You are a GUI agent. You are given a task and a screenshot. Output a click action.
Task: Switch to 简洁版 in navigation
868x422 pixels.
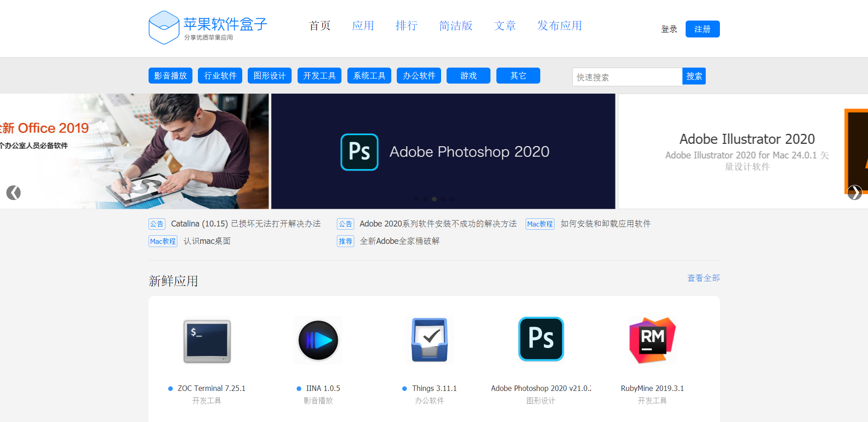456,26
